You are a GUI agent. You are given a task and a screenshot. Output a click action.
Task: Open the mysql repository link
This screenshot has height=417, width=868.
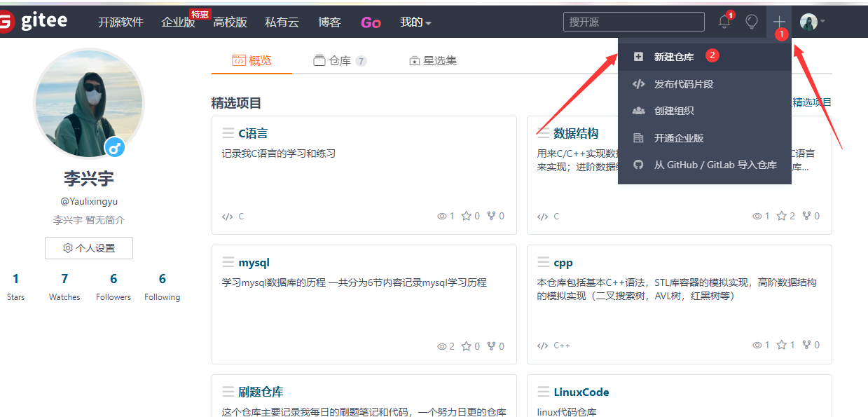click(x=254, y=263)
